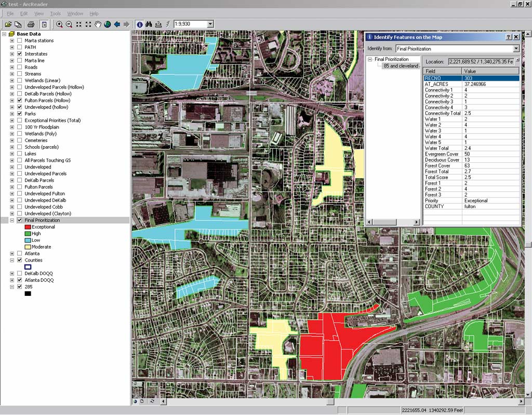The height and width of the screenshot is (415, 532).
Task: Click the Exceptional red legend swatch
Action: click(28, 227)
